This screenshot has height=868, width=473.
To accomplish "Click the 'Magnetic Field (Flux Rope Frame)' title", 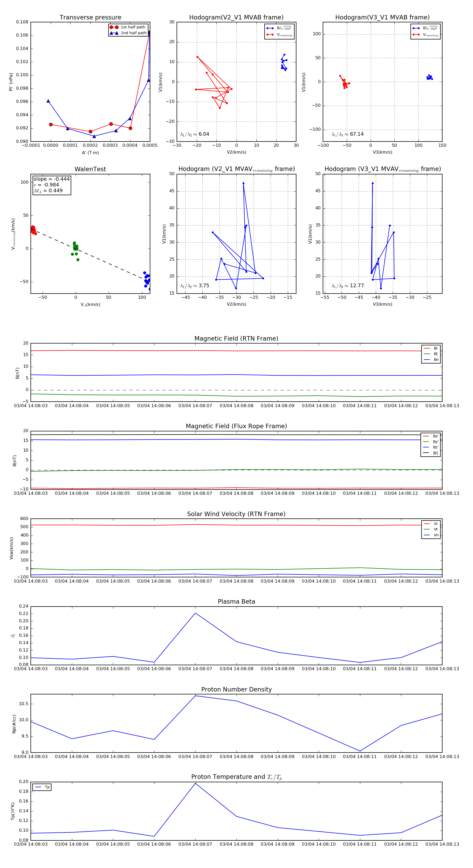I will click(236, 426).
